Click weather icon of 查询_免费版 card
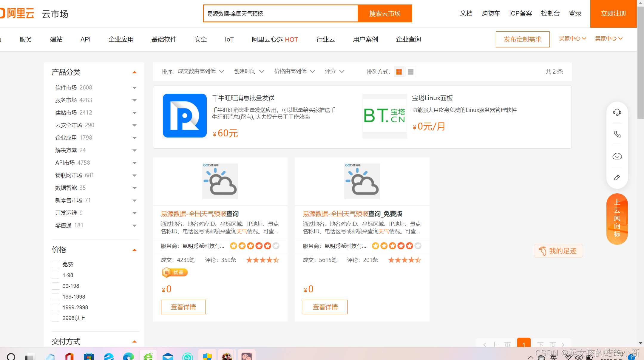 click(x=362, y=181)
